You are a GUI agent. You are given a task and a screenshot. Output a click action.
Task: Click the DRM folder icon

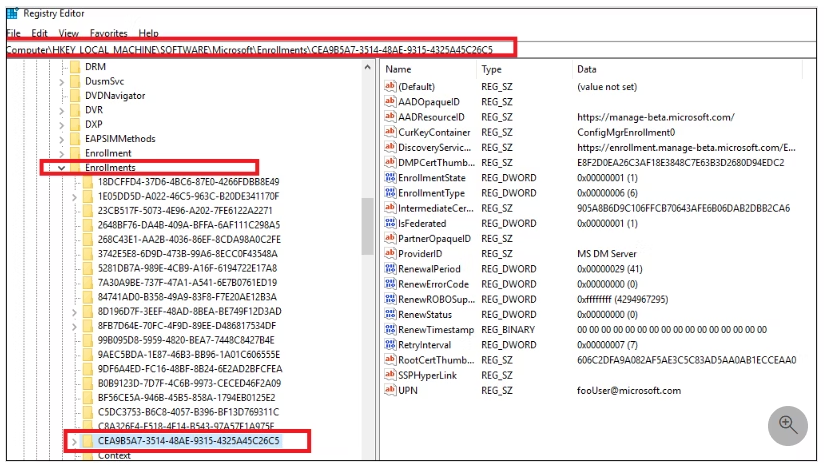coord(75,67)
